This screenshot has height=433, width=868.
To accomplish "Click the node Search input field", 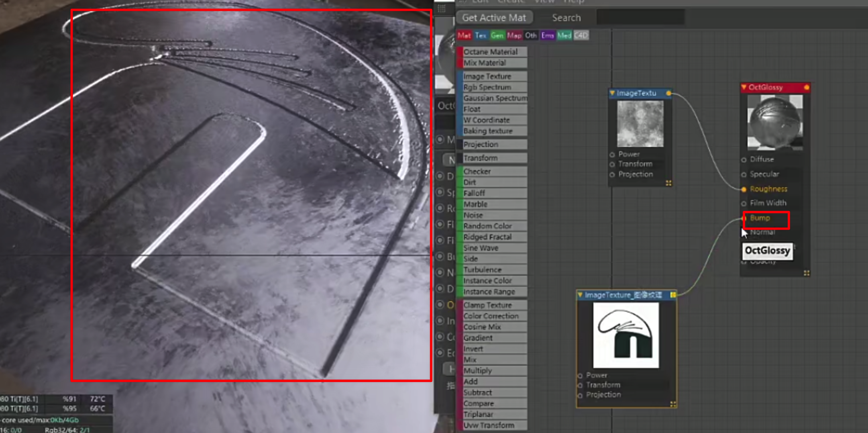I will pyautogui.click(x=640, y=18).
